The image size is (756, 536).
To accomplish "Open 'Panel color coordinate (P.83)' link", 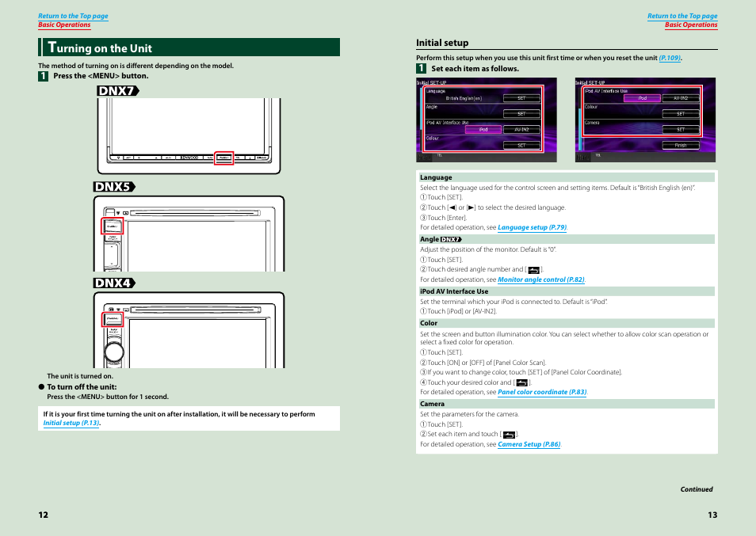I will (x=542, y=392).
